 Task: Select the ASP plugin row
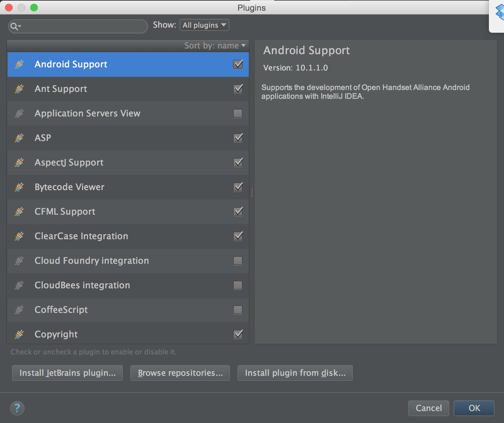tap(128, 138)
